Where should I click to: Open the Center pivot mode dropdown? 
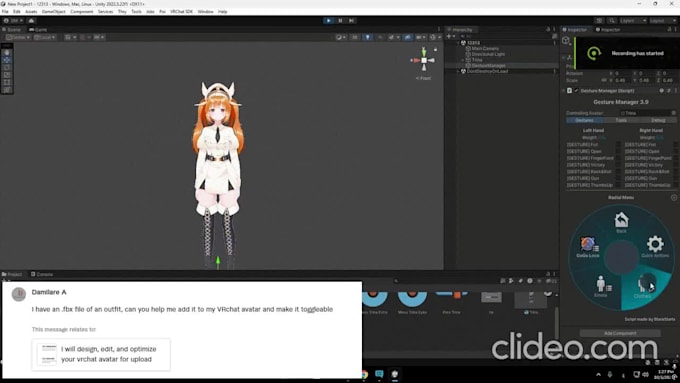(18, 37)
